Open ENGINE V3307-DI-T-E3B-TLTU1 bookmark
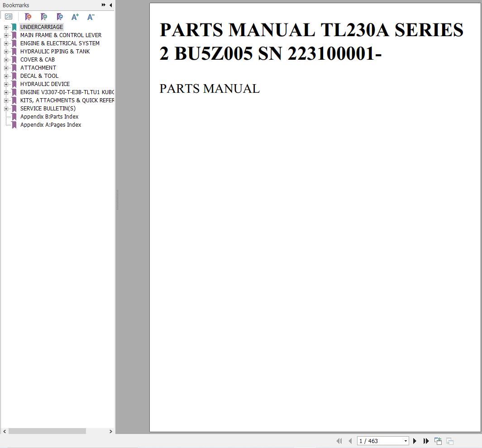Screen dimensions: 482x448 [x=67, y=92]
